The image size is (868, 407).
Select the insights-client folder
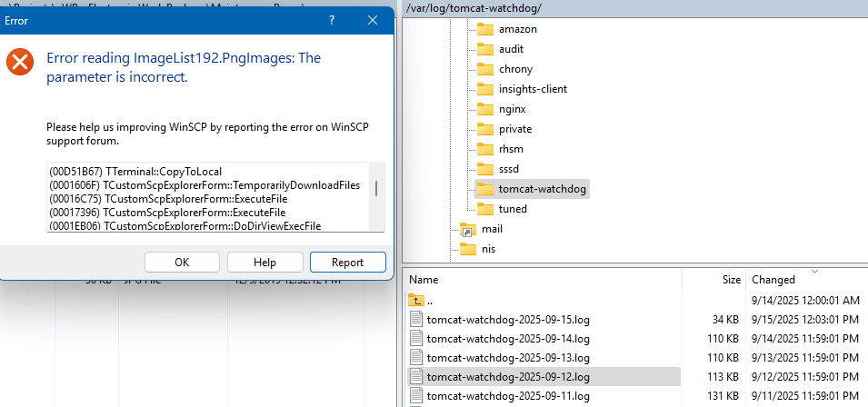pyautogui.click(x=533, y=89)
